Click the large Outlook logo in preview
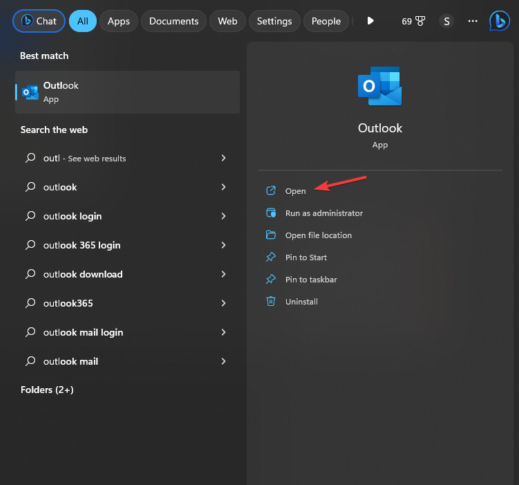519x485 pixels. click(380, 86)
